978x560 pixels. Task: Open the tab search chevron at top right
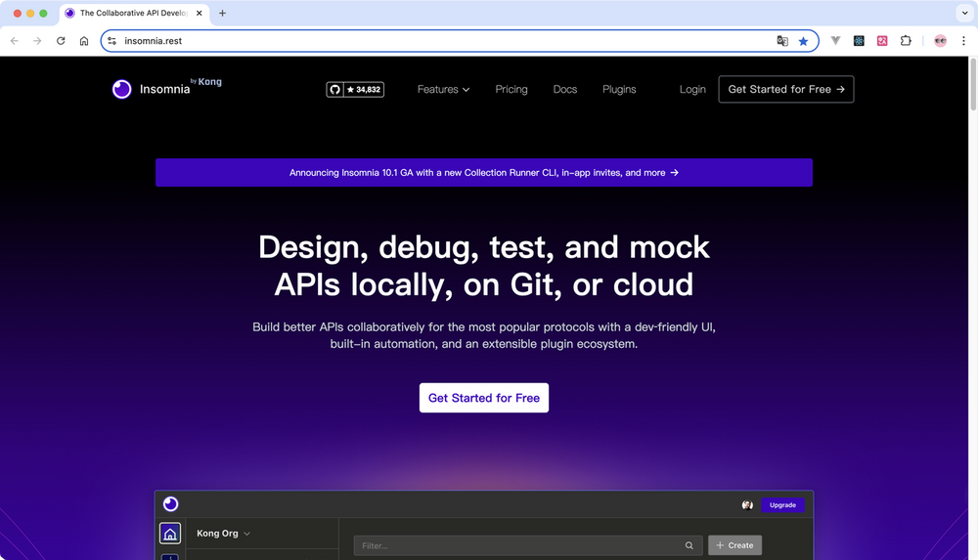coord(963,13)
